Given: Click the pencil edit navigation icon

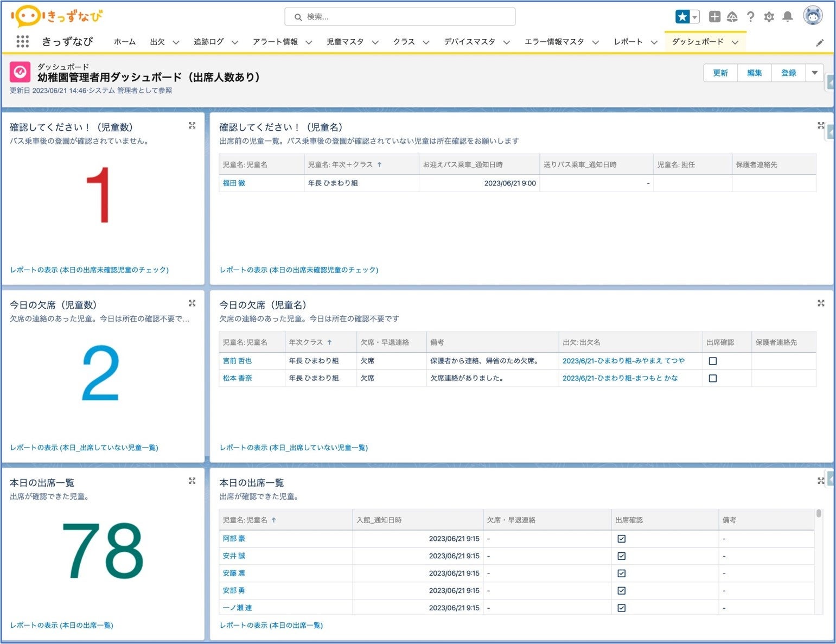Looking at the screenshot, I should (820, 43).
